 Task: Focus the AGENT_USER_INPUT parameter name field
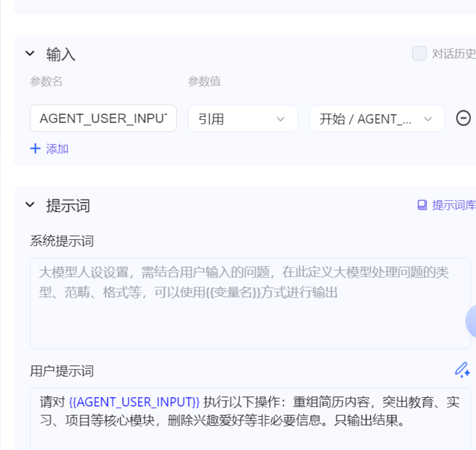click(103, 118)
